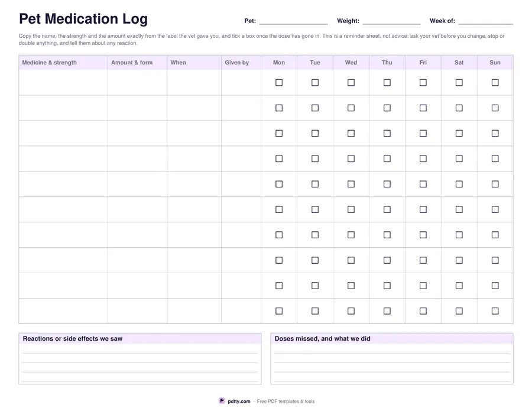Viewport: 532px width, 411px height.
Task: Click the 'Sat' column header
Action: click(459, 63)
